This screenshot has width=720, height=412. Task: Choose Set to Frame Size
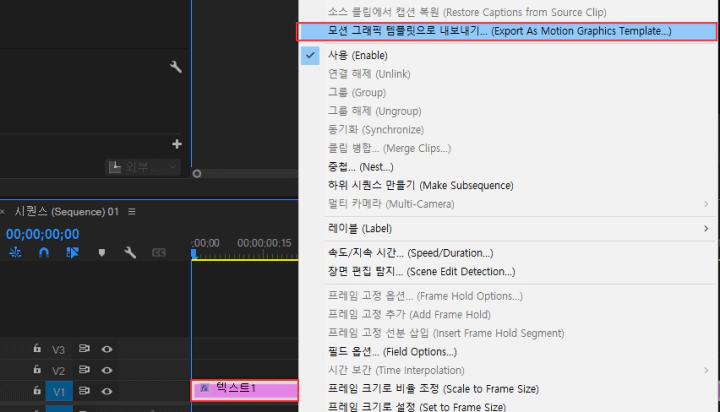[x=417, y=406]
